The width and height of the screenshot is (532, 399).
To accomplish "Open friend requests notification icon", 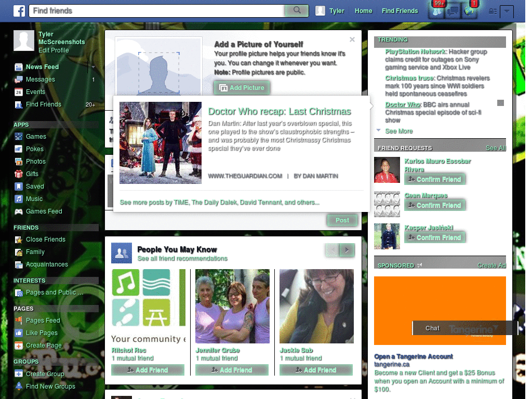I will [x=437, y=11].
